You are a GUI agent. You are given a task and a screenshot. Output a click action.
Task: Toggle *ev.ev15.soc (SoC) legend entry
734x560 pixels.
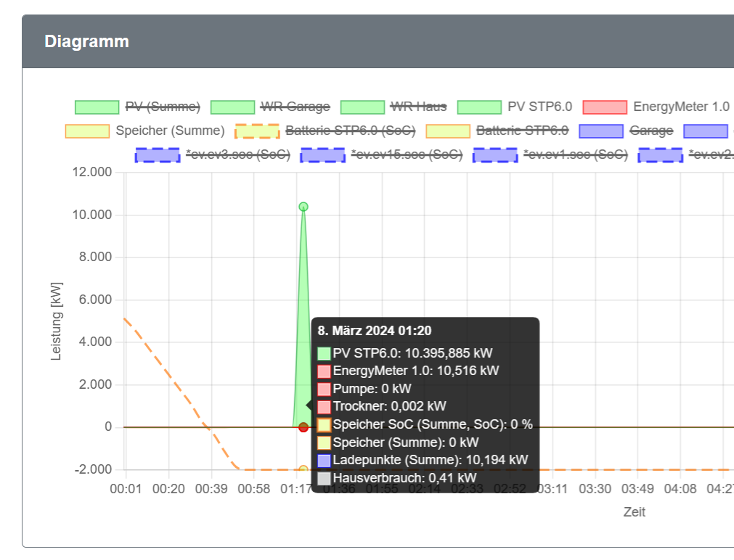pyautogui.click(x=381, y=155)
